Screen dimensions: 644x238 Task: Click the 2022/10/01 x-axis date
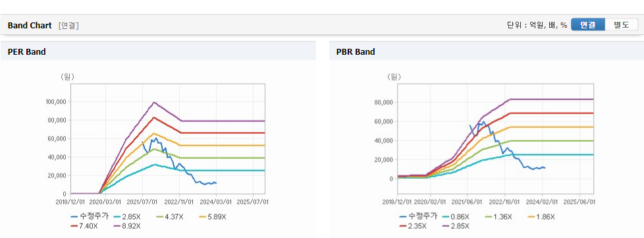pos(505,202)
